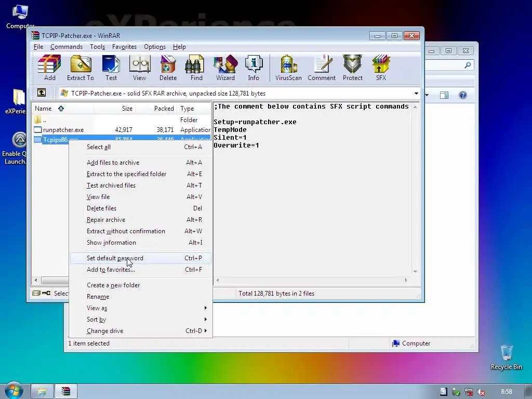The width and height of the screenshot is (532, 399).
Task: Choose Extract without confirmation
Action: pos(141,231)
